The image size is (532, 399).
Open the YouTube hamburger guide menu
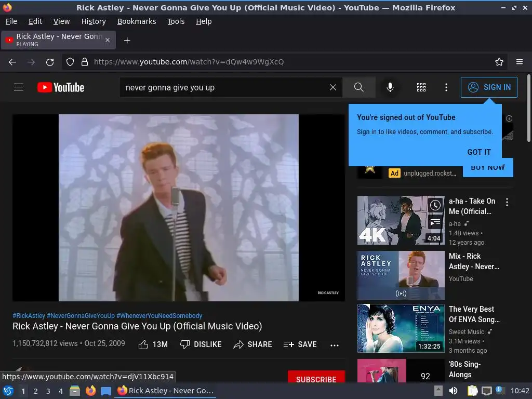click(19, 87)
